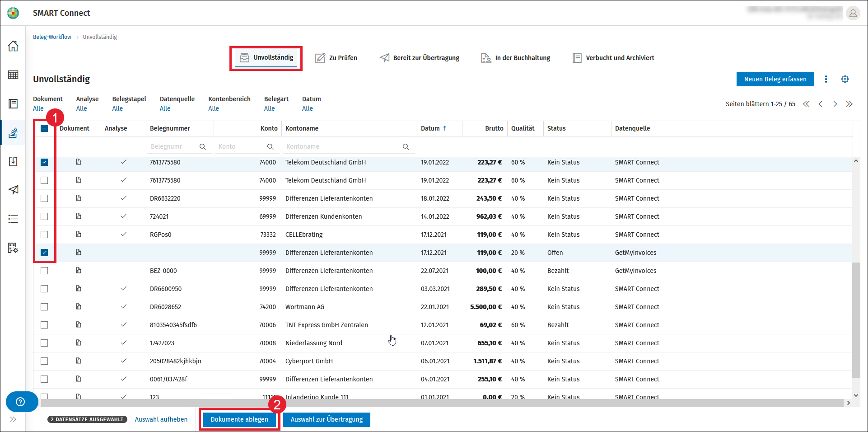Uncheck the GetMyInvoices Offen row checkbox
The height and width of the screenshot is (432, 868).
pyautogui.click(x=44, y=253)
